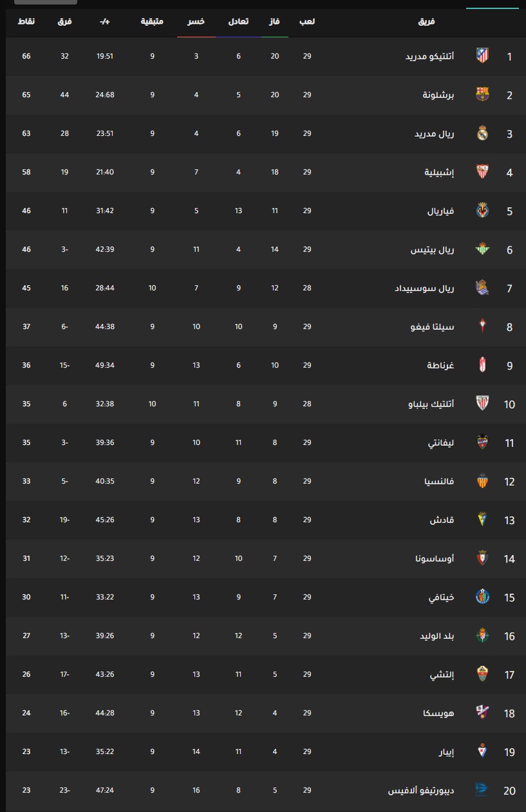
Task: Open the غرناطة team name link
Action: tap(440, 365)
